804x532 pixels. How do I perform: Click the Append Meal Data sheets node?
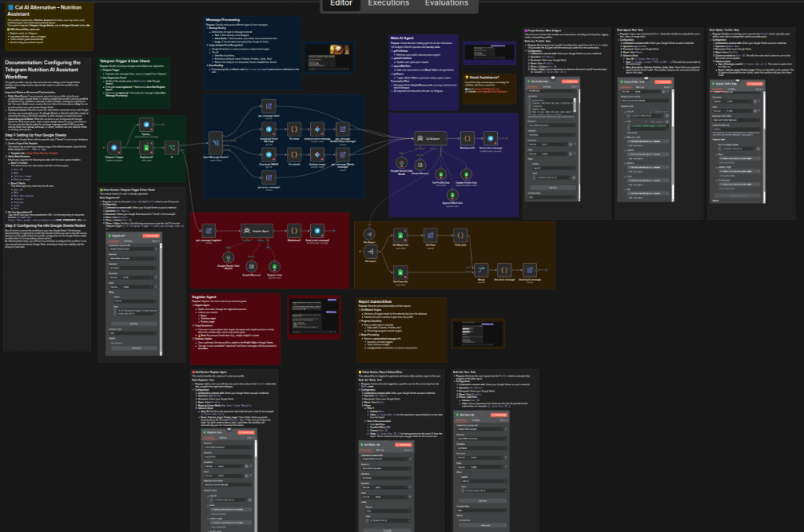click(452, 195)
